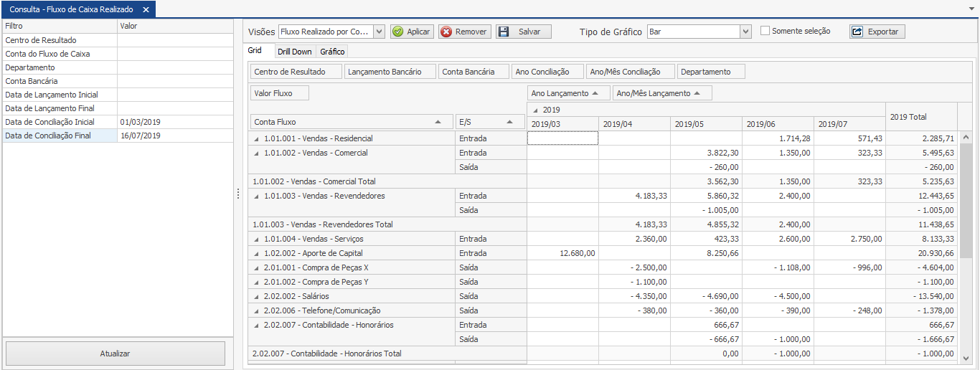
Task: Click the floppy disk Salvar icon
Action: coord(504,32)
